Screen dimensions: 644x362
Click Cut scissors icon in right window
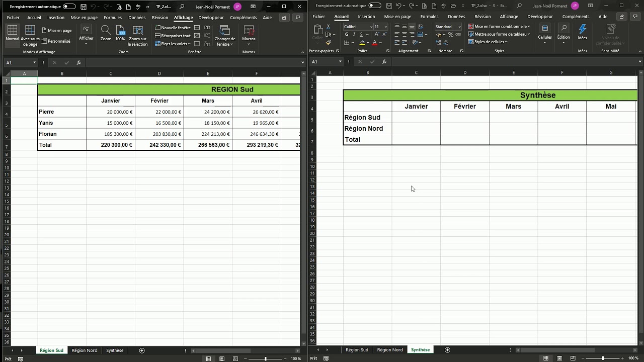[x=329, y=27]
